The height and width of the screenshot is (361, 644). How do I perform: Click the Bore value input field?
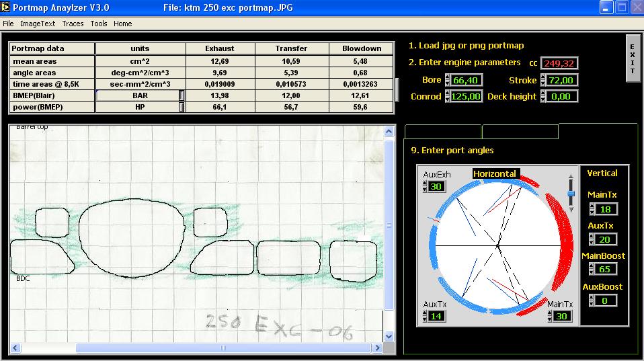(468, 81)
